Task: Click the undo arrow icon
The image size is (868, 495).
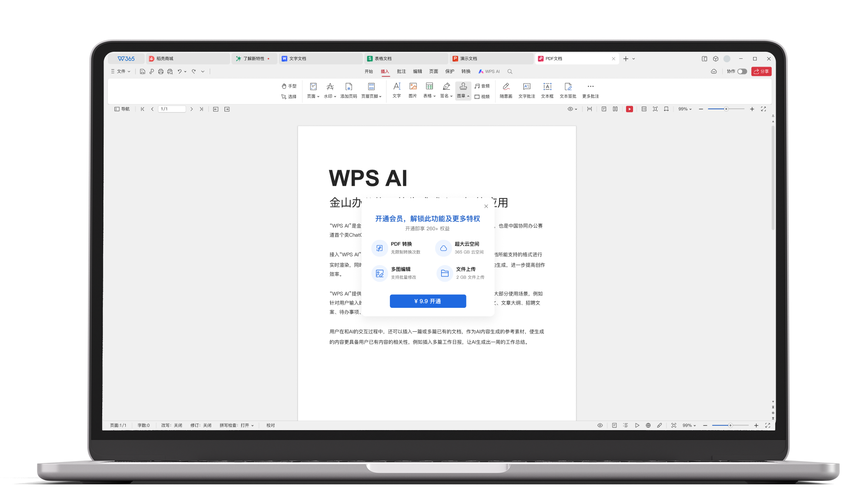Action: click(179, 71)
